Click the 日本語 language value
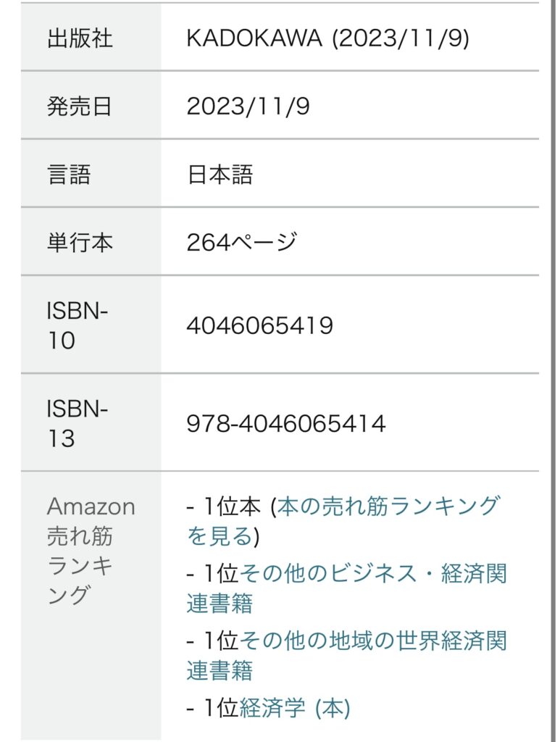This screenshot has width=560, height=742. [220, 174]
